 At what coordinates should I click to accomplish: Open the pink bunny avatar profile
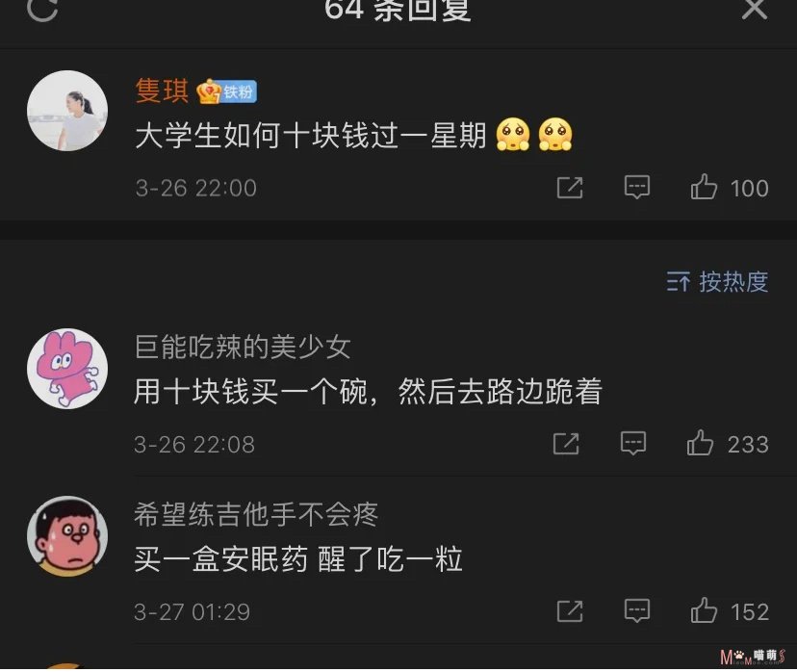67,369
